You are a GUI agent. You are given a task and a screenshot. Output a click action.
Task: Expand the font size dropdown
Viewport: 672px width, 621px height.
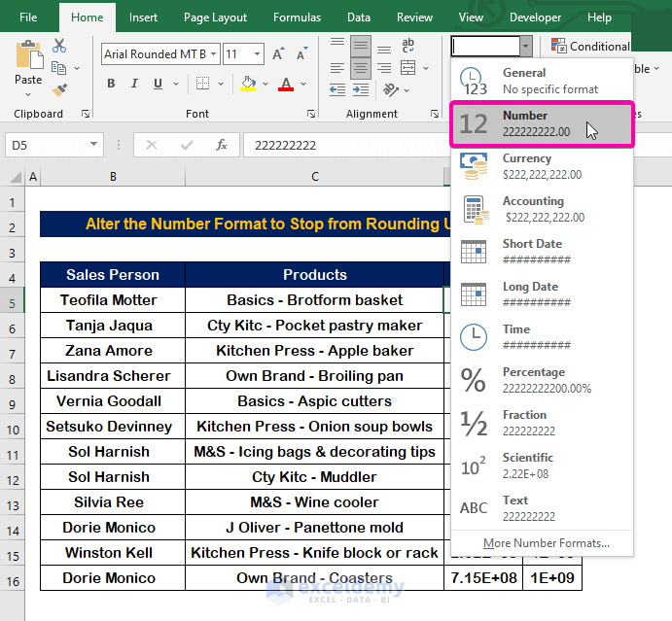point(258,54)
